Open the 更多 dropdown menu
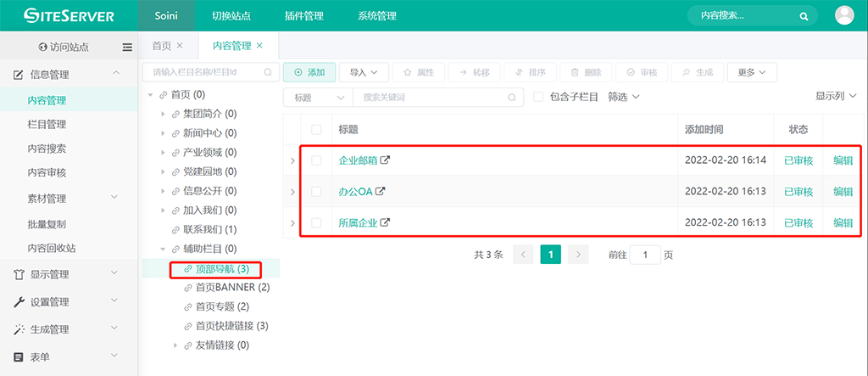 pos(751,72)
